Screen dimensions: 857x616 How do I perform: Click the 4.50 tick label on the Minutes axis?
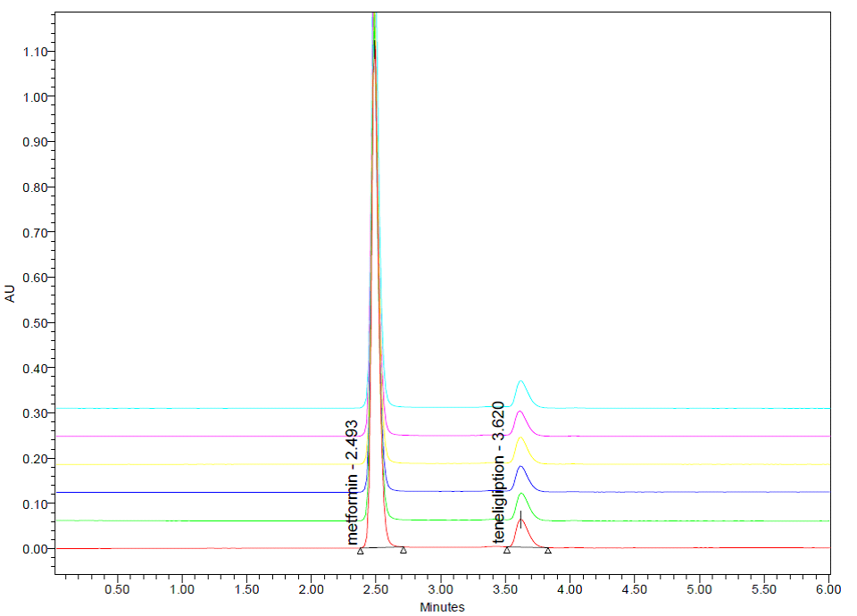tap(634, 590)
